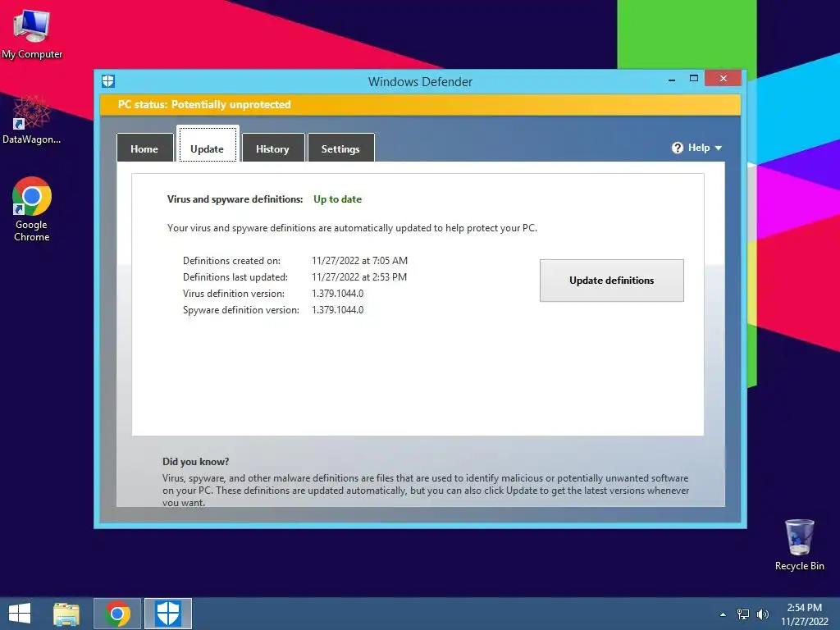Click the Update definitions button
This screenshot has width=840, height=630.
click(611, 281)
